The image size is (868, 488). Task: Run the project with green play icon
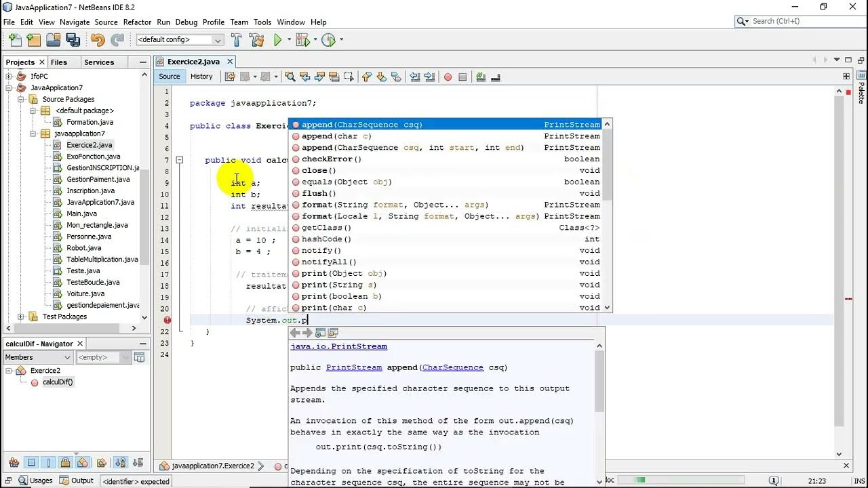(x=277, y=40)
